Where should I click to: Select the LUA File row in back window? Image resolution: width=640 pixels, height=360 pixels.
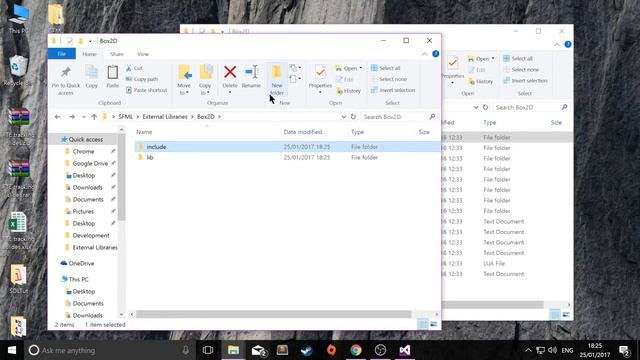(506, 263)
